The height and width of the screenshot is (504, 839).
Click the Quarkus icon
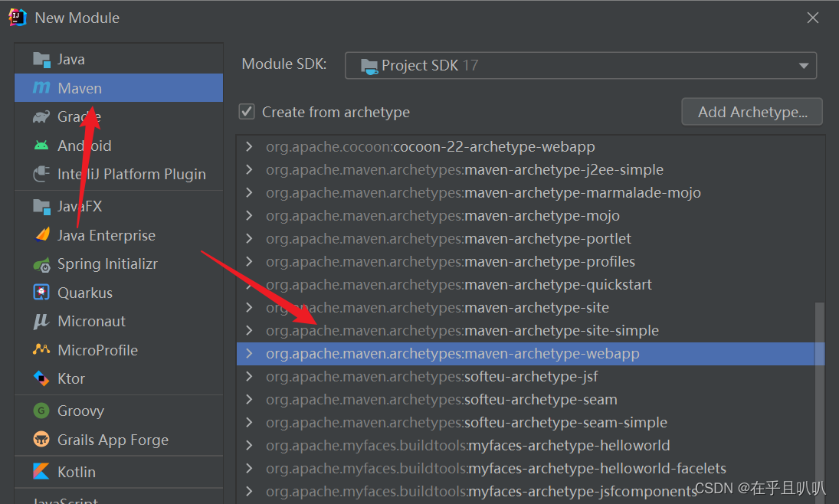[x=41, y=292]
